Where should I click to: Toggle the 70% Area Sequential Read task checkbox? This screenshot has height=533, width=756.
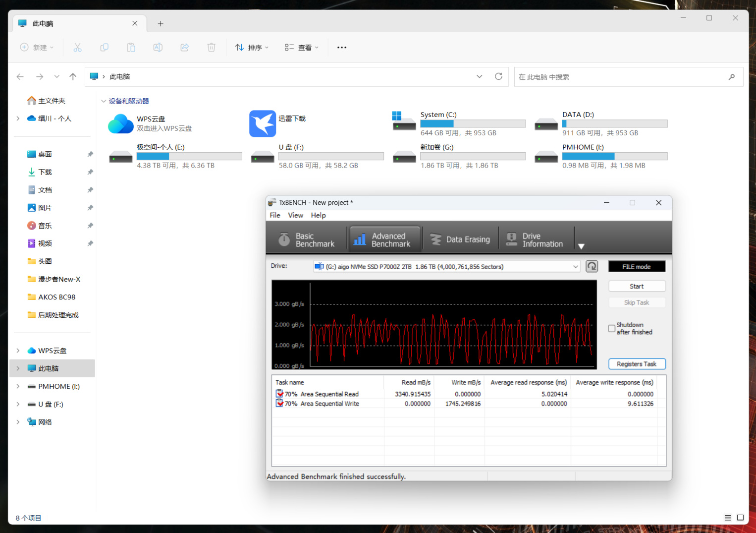(279, 394)
